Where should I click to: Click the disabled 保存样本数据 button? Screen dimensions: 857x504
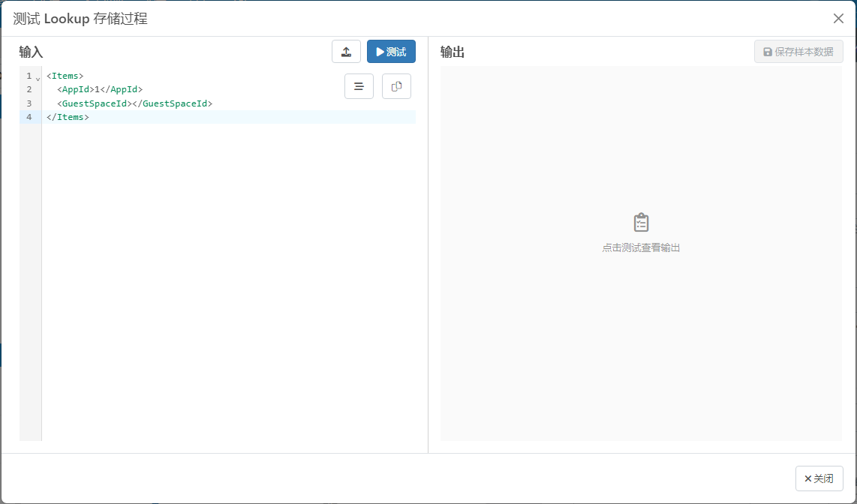[798, 52]
